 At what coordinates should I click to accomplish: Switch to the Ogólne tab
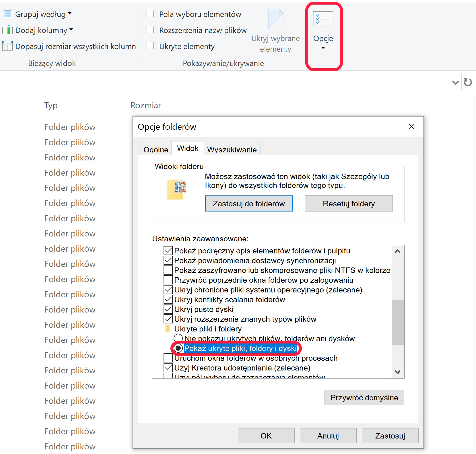pyautogui.click(x=156, y=149)
